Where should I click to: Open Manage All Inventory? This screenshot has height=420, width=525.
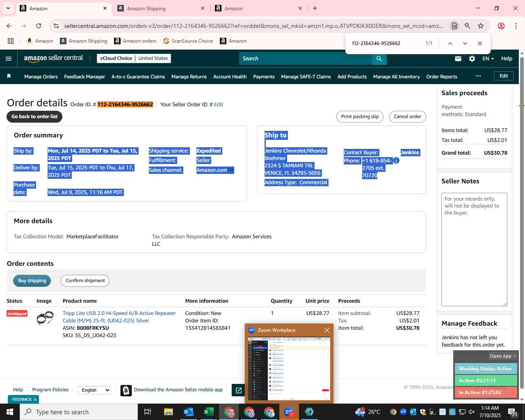[x=396, y=77]
